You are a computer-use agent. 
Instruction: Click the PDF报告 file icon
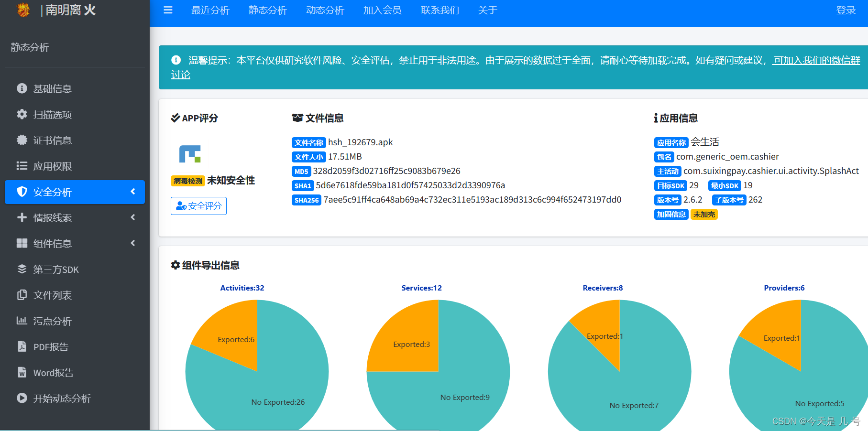click(x=22, y=346)
